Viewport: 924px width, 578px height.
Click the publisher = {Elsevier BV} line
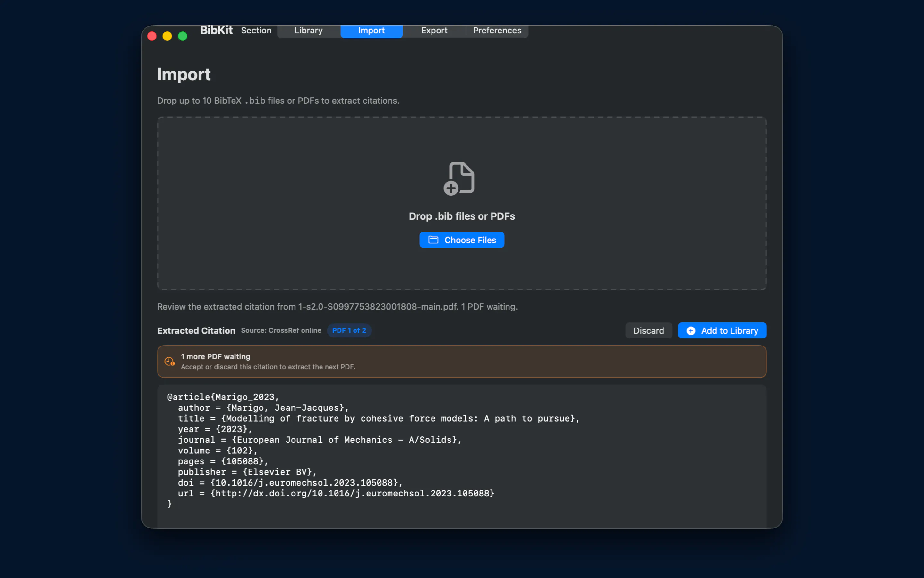(247, 472)
